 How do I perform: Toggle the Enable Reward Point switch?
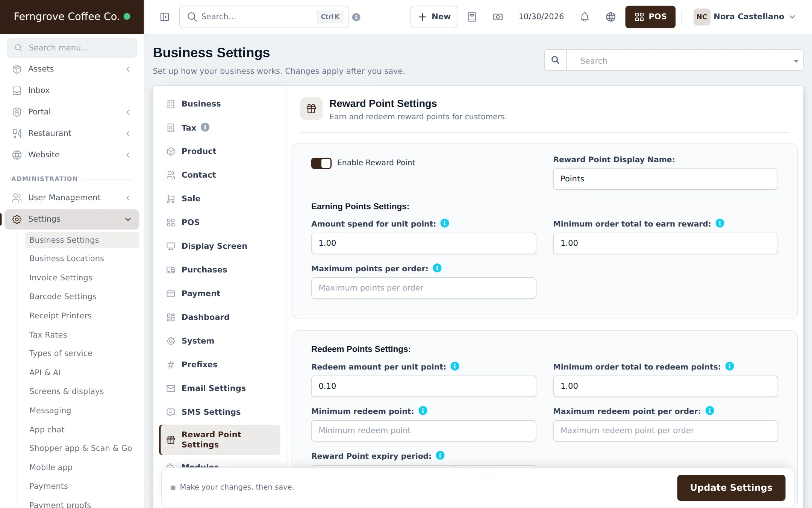coord(321,163)
